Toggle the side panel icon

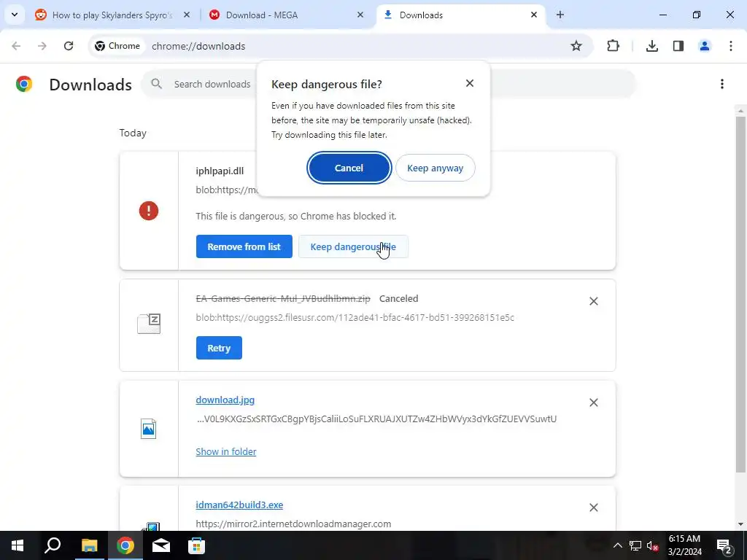[x=678, y=46]
